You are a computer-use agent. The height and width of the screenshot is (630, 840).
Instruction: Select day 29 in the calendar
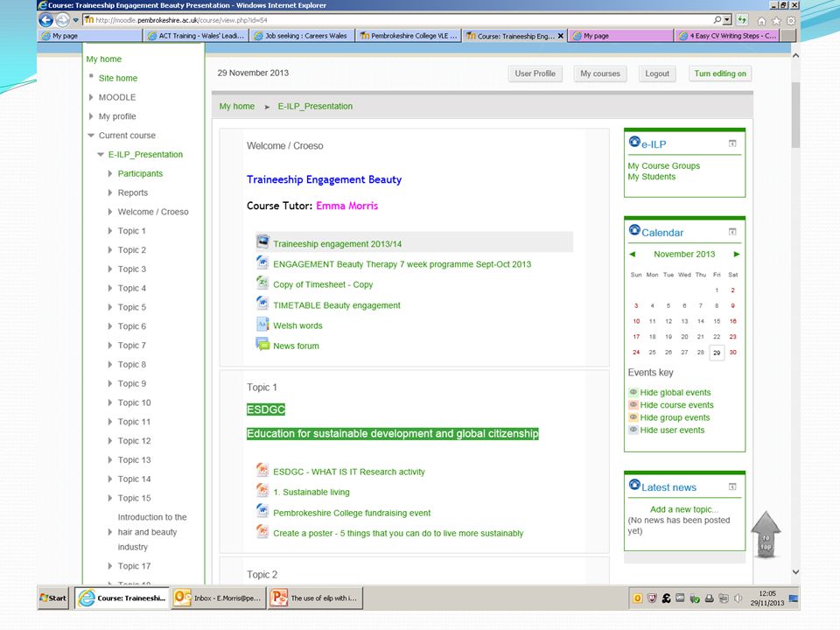coord(717,353)
